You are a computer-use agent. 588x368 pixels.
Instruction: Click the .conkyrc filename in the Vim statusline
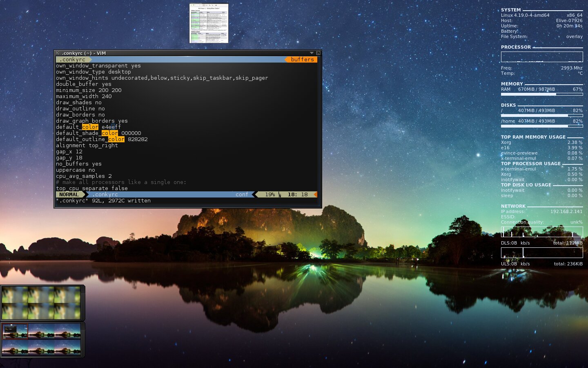(105, 195)
